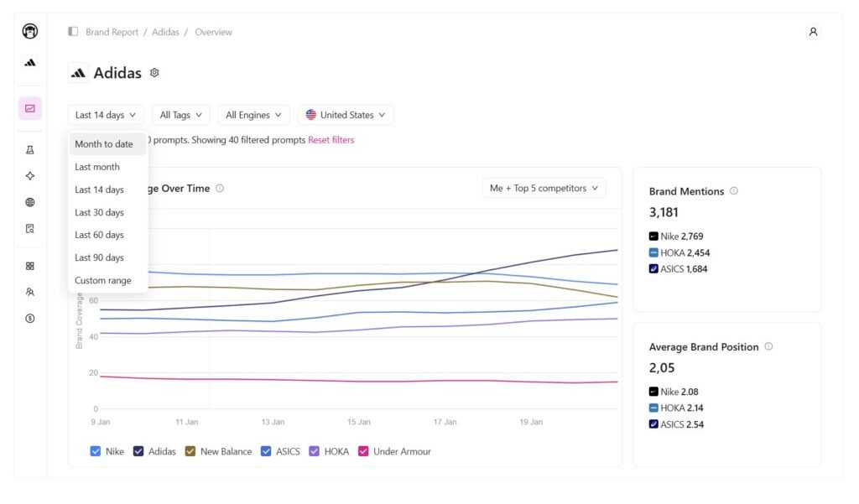Go to Brand Report in the breadcrumb
Screen dimensions: 859x504
pos(112,32)
